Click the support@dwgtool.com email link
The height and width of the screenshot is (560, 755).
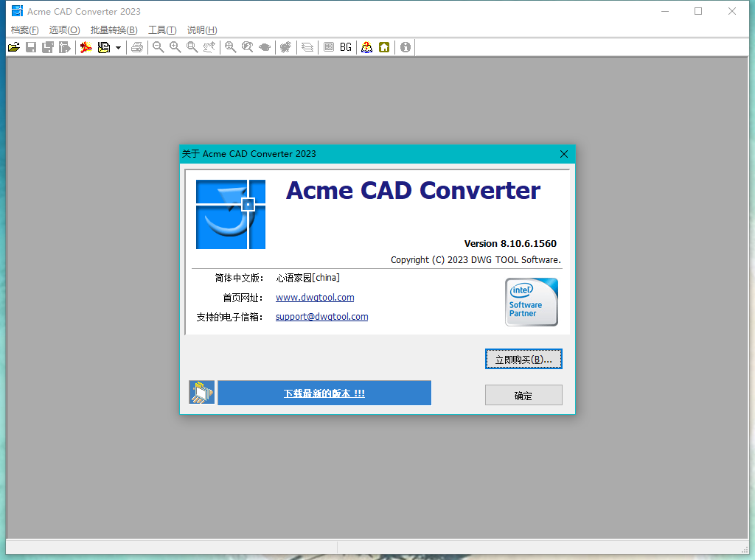click(321, 317)
